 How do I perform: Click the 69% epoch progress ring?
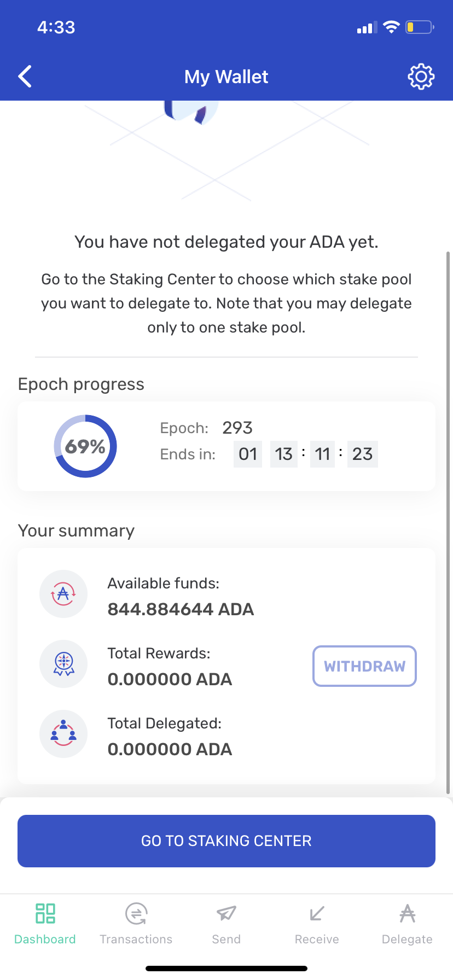(85, 446)
